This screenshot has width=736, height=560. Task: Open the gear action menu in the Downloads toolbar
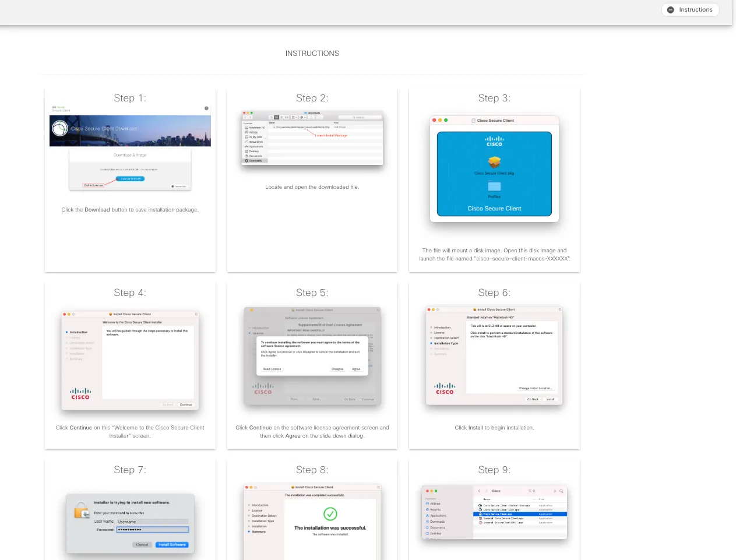302,117
